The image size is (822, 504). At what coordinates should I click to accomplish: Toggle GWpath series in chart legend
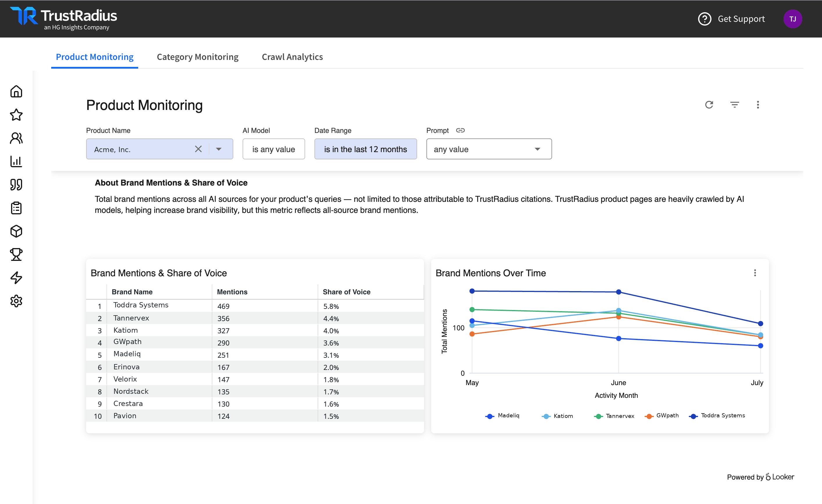pyautogui.click(x=661, y=416)
